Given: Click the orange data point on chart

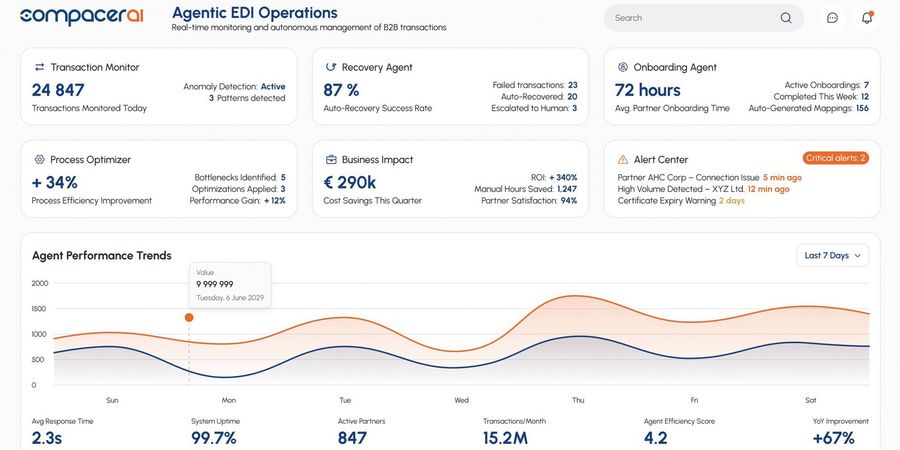Looking at the screenshot, I should click(x=189, y=318).
